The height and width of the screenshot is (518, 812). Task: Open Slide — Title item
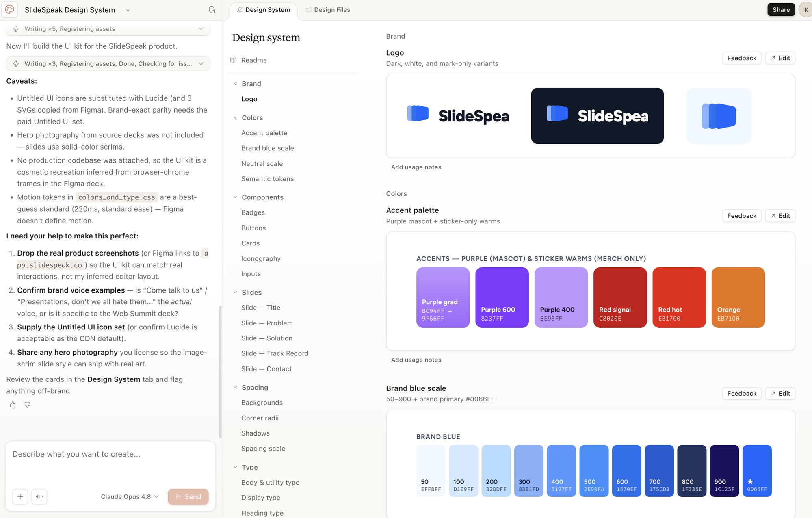tap(261, 308)
